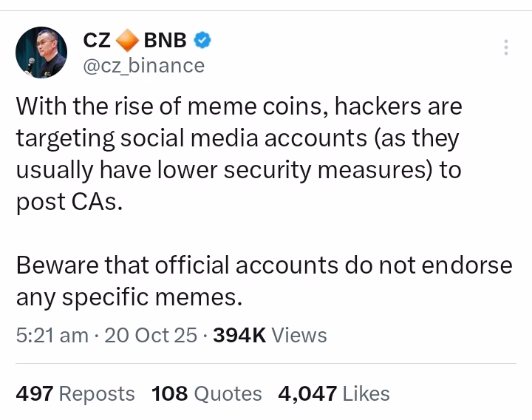Screen dimensions: 532x420
Task: Open the @cz_binance handle link
Action: (x=143, y=66)
